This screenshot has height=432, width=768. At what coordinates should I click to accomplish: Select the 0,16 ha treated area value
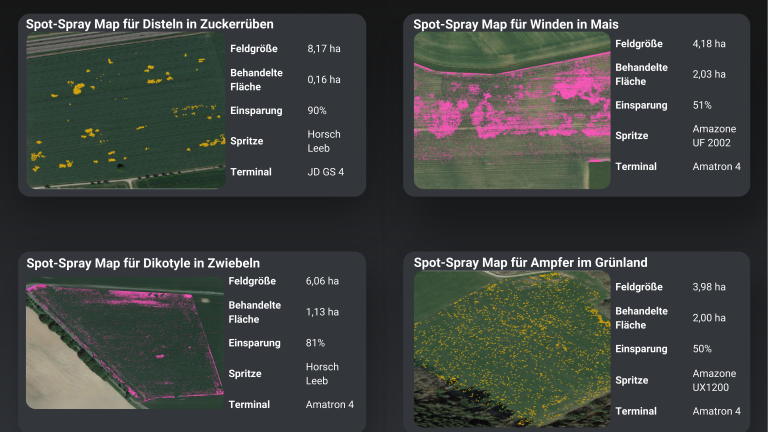(x=324, y=79)
